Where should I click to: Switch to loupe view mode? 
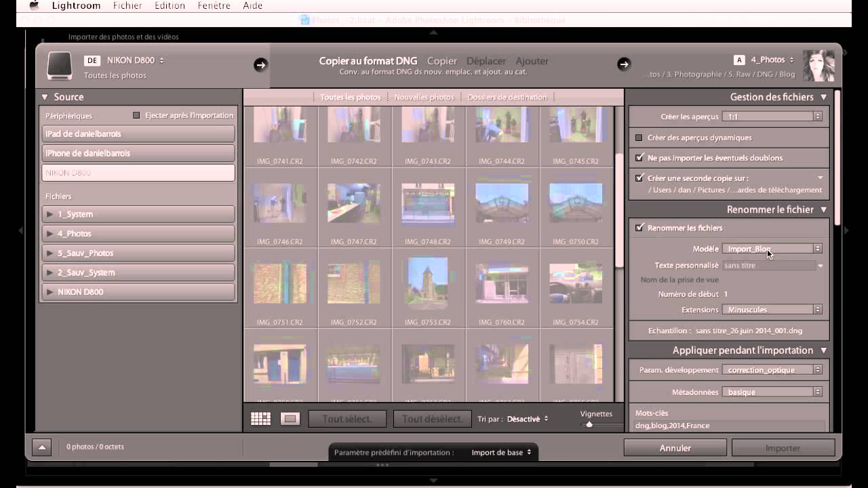pyautogui.click(x=290, y=419)
